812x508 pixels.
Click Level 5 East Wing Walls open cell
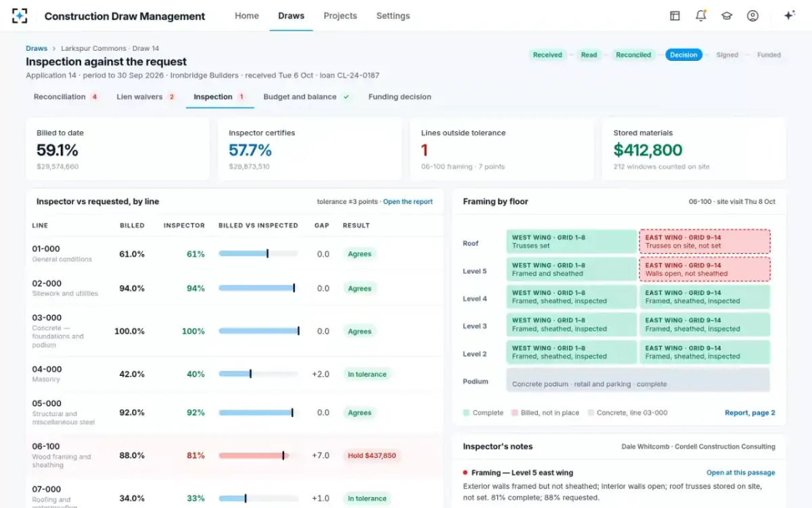tap(704, 270)
